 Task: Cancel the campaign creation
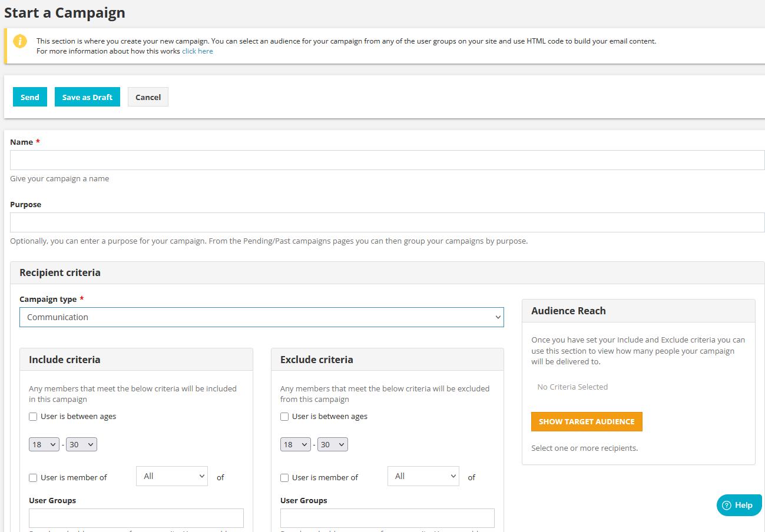click(x=148, y=97)
